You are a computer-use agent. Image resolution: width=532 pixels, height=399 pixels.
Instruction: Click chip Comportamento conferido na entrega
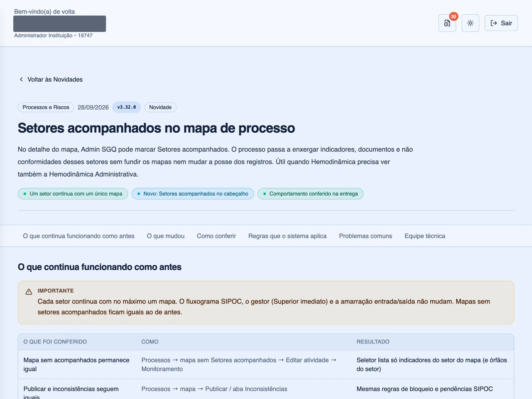(x=311, y=194)
